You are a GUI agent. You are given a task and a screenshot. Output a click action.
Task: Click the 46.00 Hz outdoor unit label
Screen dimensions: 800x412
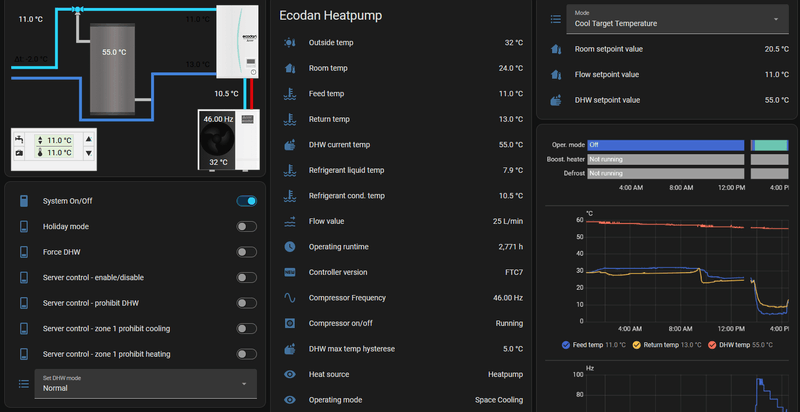coord(218,119)
